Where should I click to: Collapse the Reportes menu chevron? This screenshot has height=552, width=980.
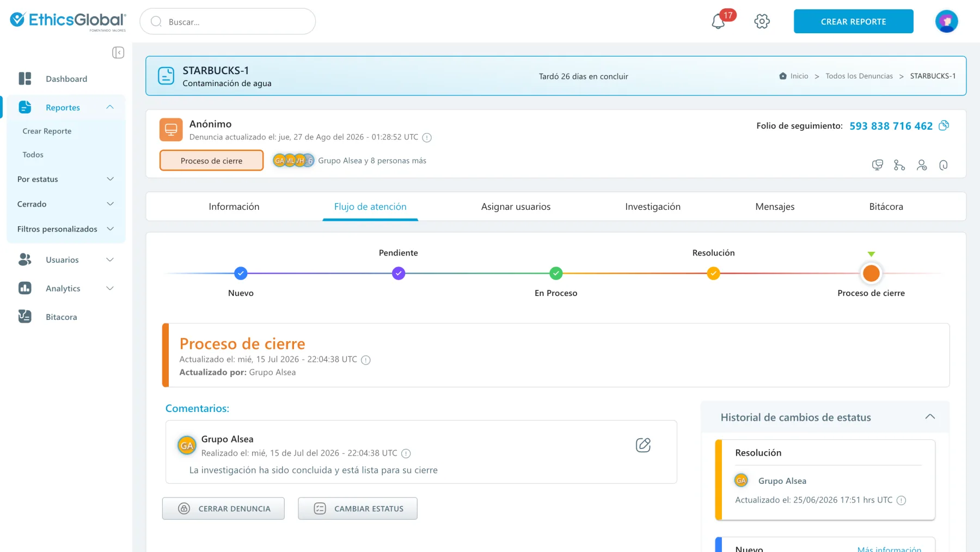point(110,107)
